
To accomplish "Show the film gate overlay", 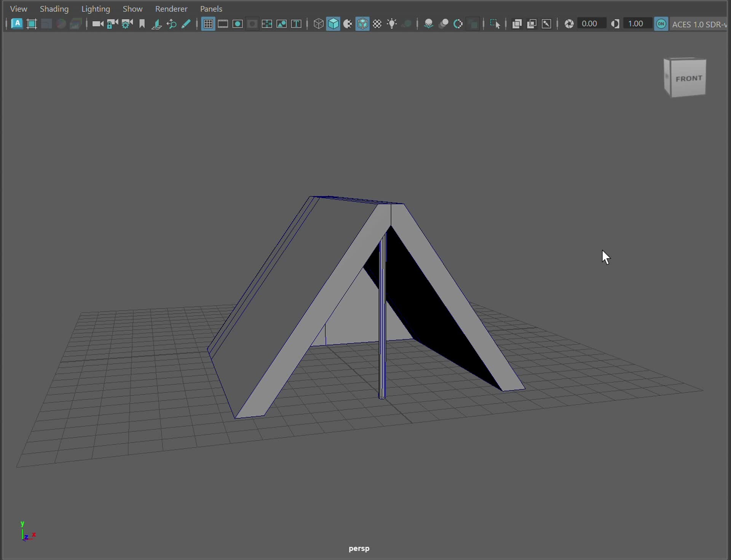I will tap(223, 24).
